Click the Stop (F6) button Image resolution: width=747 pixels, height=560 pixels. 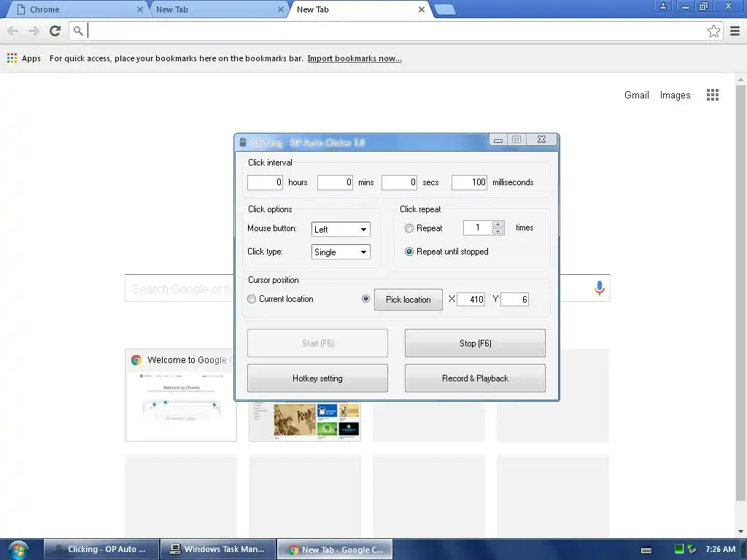[475, 343]
